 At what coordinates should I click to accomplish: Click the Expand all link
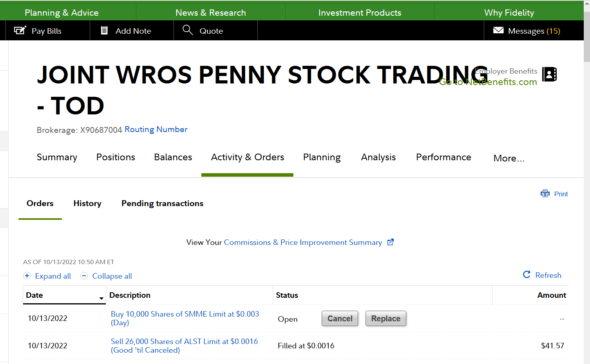(53, 276)
